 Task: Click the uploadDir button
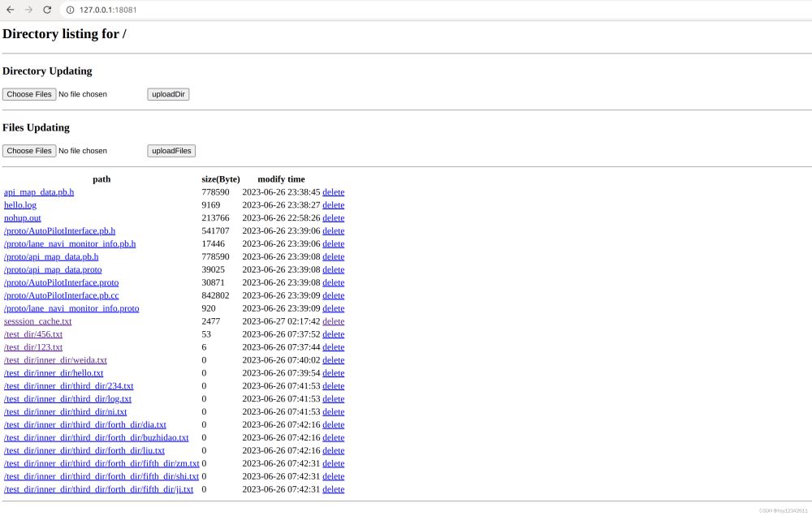(x=168, y=94)
